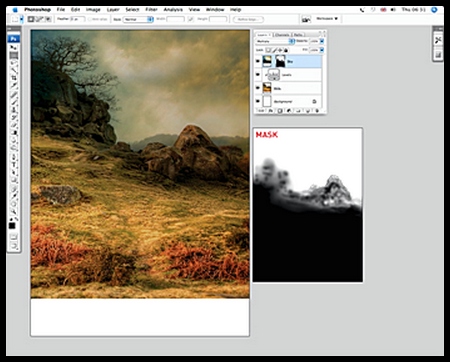Viewport: 450px width, 362px height.
Task: Switch to the Channels tab
Action: [x=282, y=35]
